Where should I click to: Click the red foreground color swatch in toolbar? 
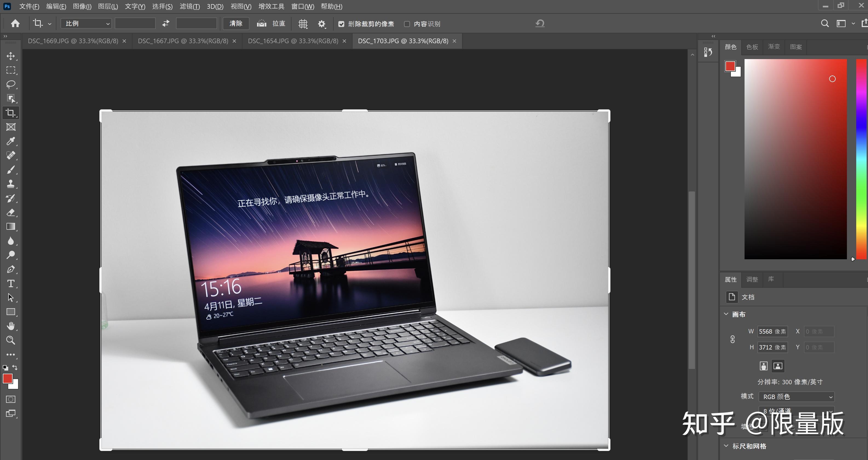point(7,378)
